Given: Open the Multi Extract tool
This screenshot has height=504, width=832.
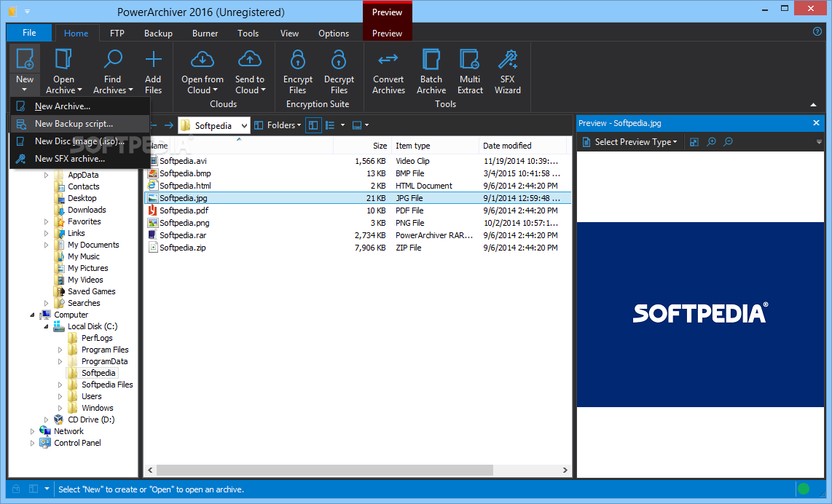Looking at the screenshot, I should tap(470, 72).
